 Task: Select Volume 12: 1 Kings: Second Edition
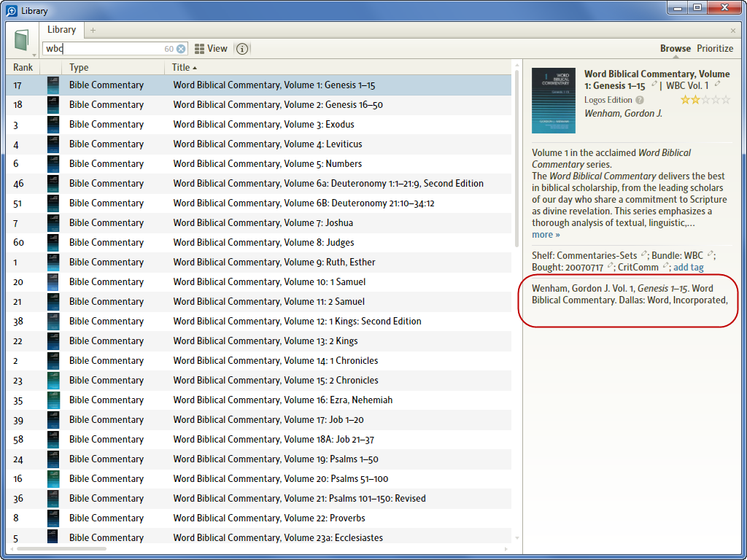[x=259, y=322]
